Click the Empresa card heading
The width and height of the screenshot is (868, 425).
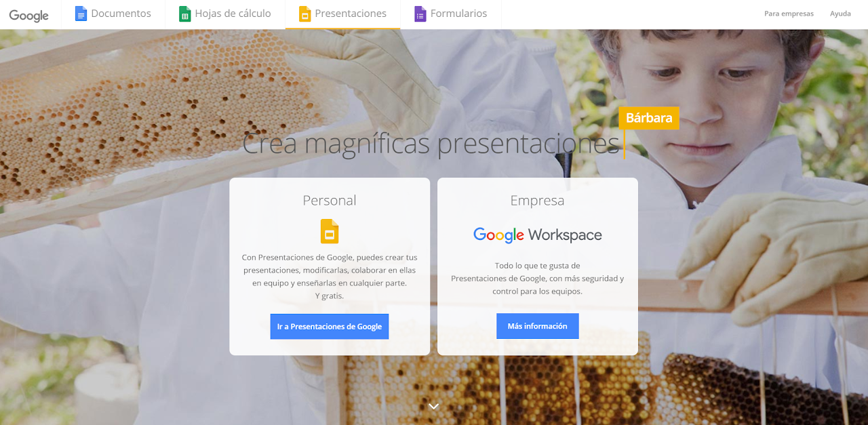pos(537,200)
